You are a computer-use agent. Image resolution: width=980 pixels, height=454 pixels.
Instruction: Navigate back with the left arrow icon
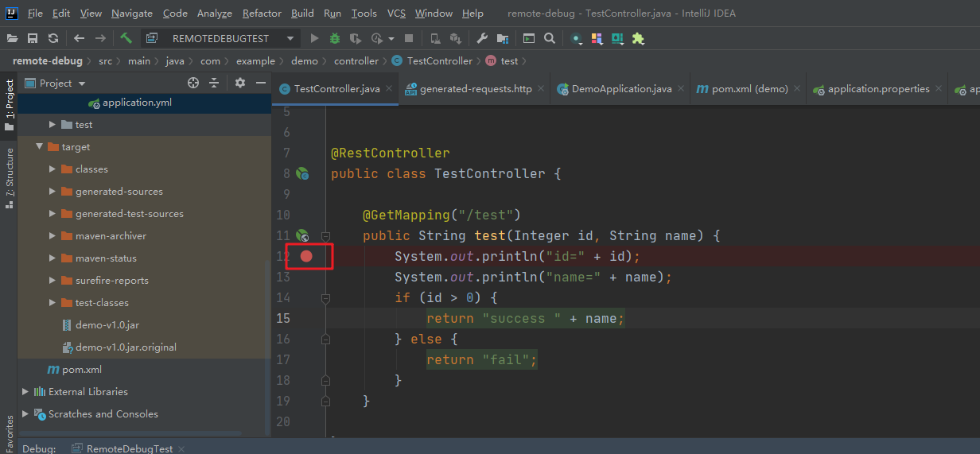point(79,38)
